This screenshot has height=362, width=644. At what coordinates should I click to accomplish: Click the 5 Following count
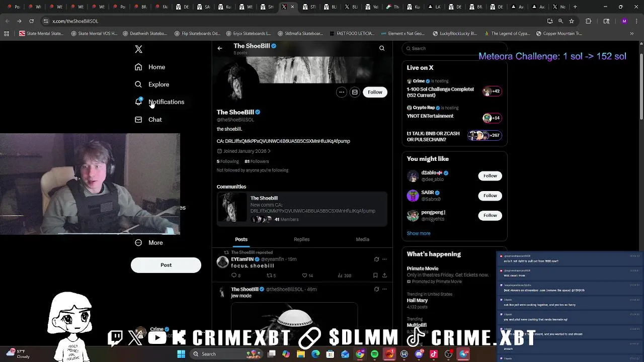228,161
